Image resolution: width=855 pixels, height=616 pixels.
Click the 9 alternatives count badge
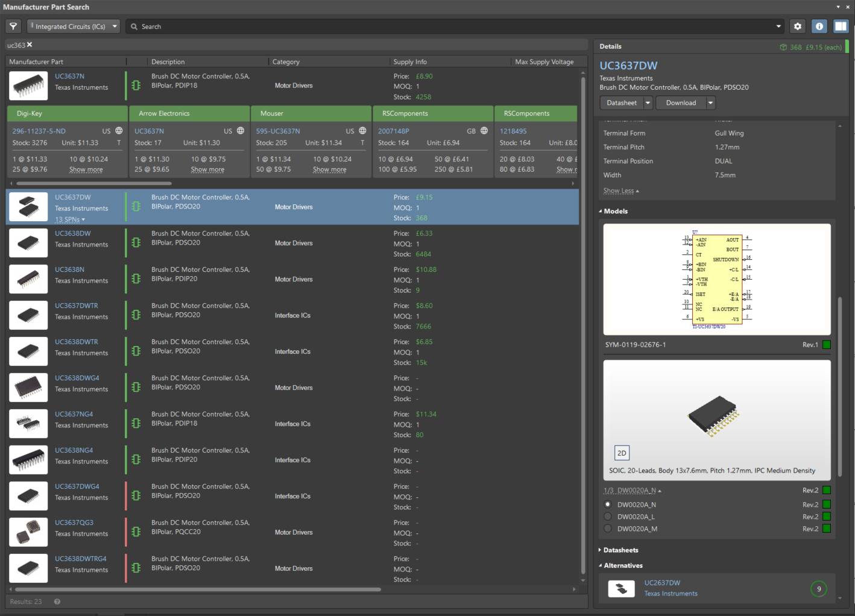pos(819,589)
